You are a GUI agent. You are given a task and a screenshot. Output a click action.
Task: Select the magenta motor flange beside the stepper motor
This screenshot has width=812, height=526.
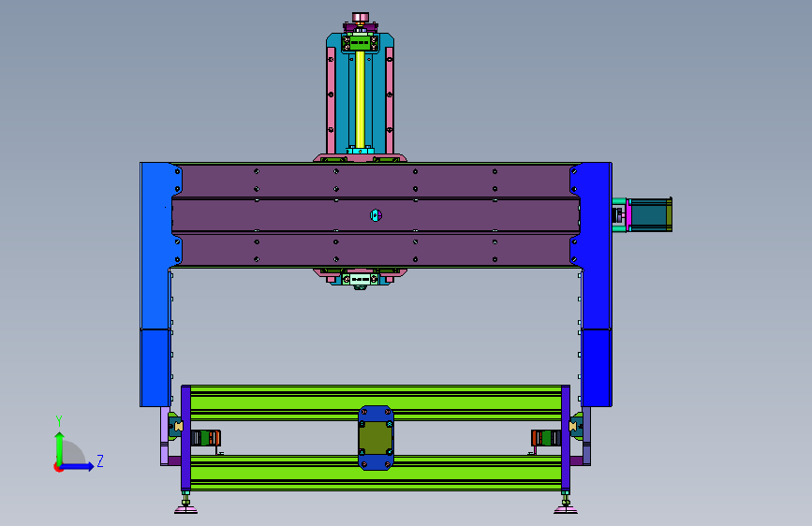pos(628,215)
